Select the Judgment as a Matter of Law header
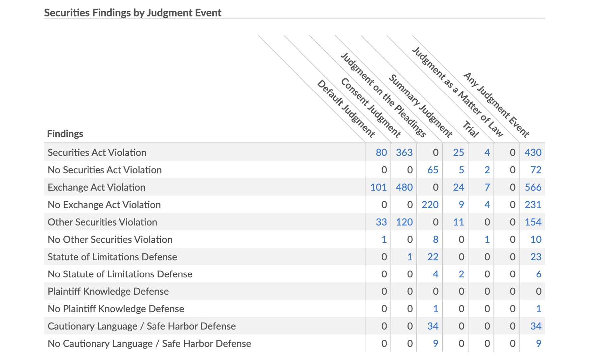 (458, 92)
